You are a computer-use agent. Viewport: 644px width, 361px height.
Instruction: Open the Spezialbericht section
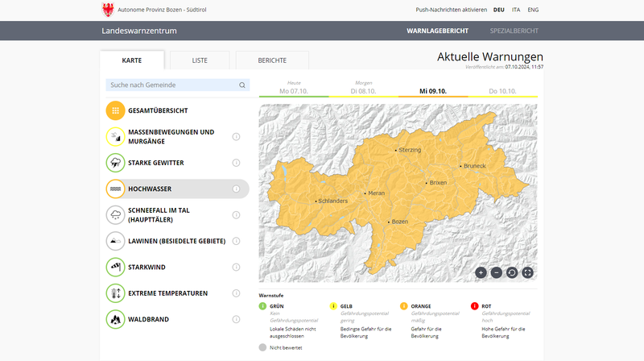tap(514, 31)
